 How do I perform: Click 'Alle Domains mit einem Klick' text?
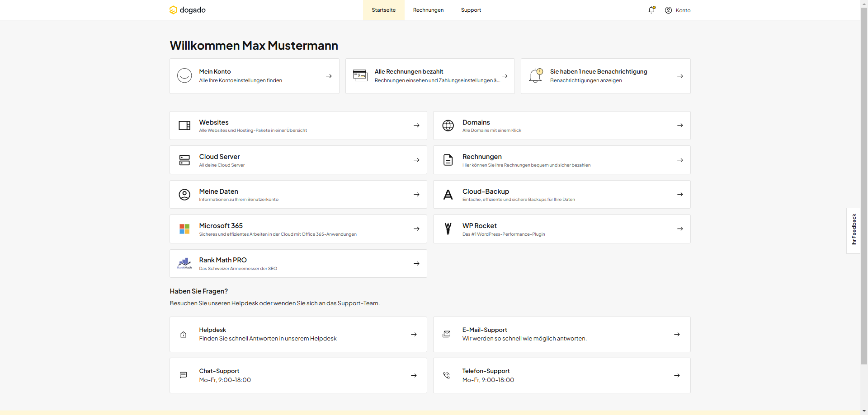pos(492,131)
